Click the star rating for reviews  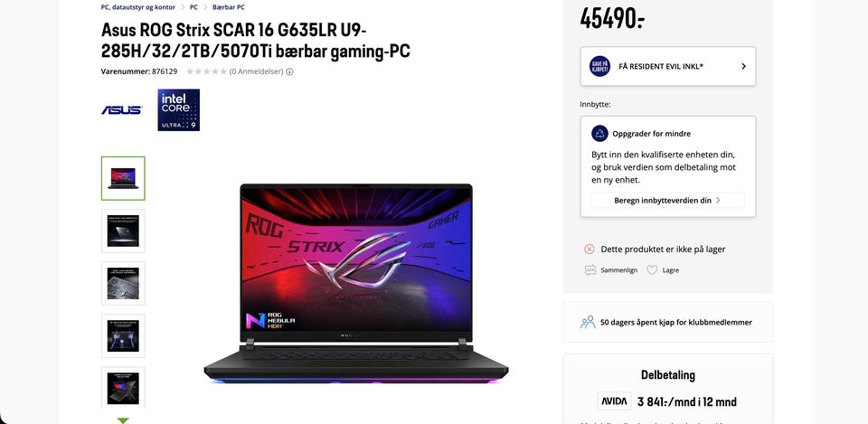coord(206,71)
